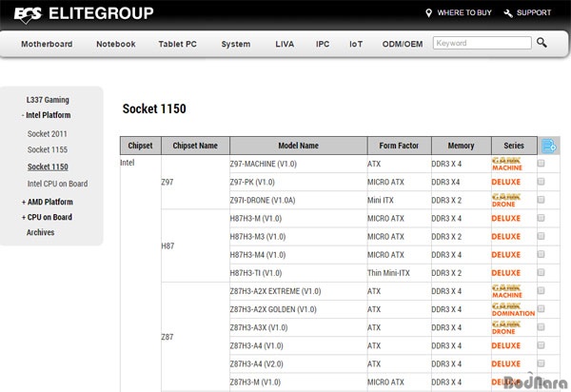This screenshot has width=571, height=392.
Task: Open the H87H3-M3 (V1.0) model link
Action: pos(258,237)
